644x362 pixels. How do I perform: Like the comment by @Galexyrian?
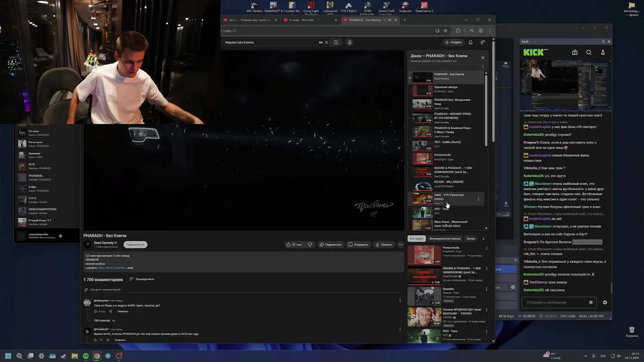[96, 311]
